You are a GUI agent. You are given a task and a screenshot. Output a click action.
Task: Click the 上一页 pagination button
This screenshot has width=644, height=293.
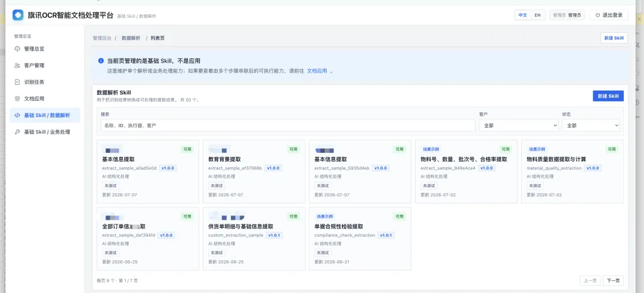[590, 280]
